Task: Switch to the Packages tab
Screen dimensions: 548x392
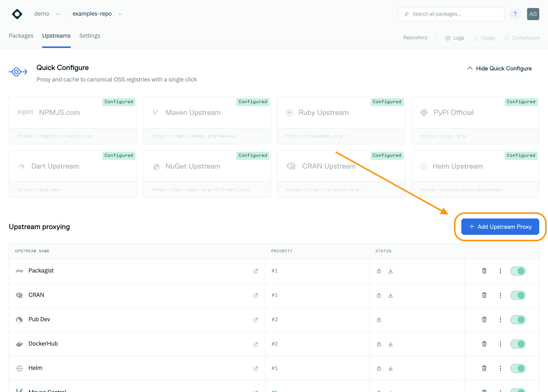Action: coord(21,36)
